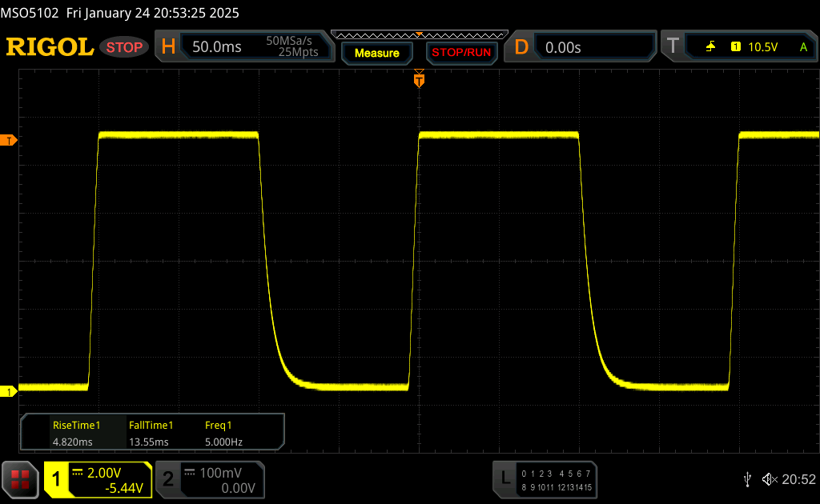The height and width of the screenshot is (504, 820).
Task: Expand the 50MSa/s 25Mpts acquisition settings
Action: 292,47
